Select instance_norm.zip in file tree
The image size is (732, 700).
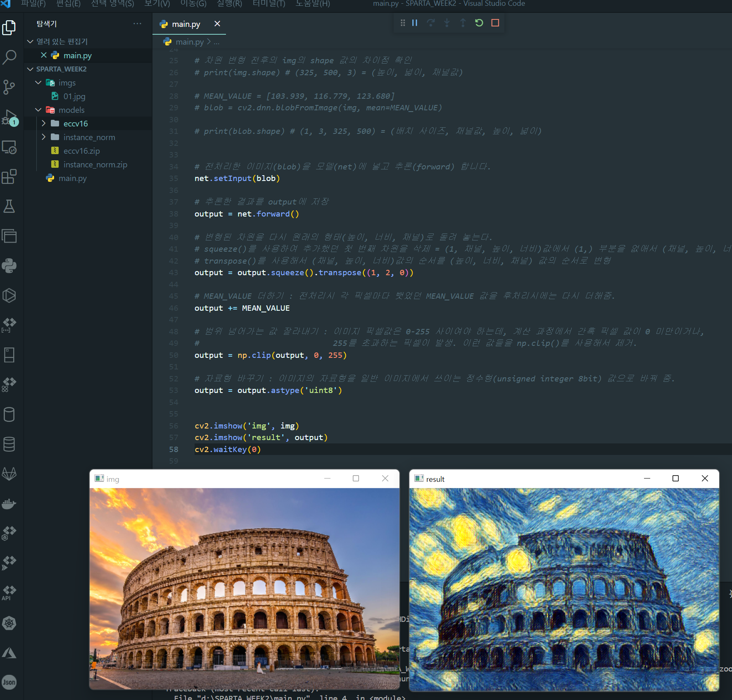click(x=95, y=164)
